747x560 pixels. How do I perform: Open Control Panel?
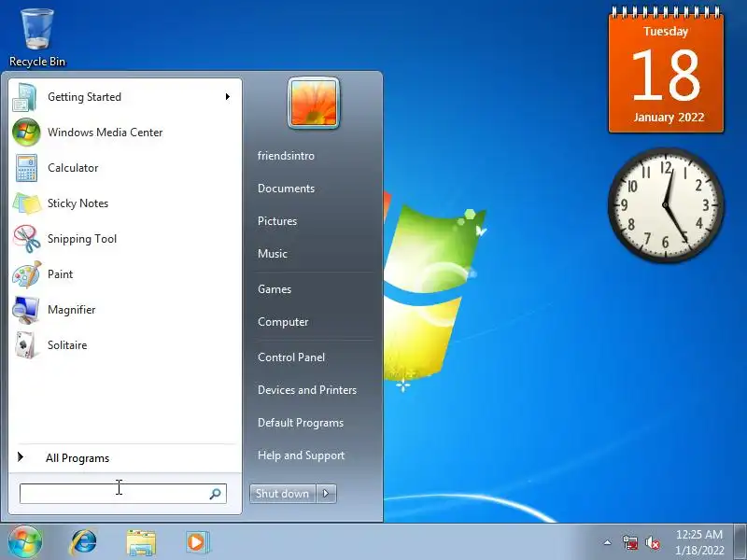pos(291,357)
